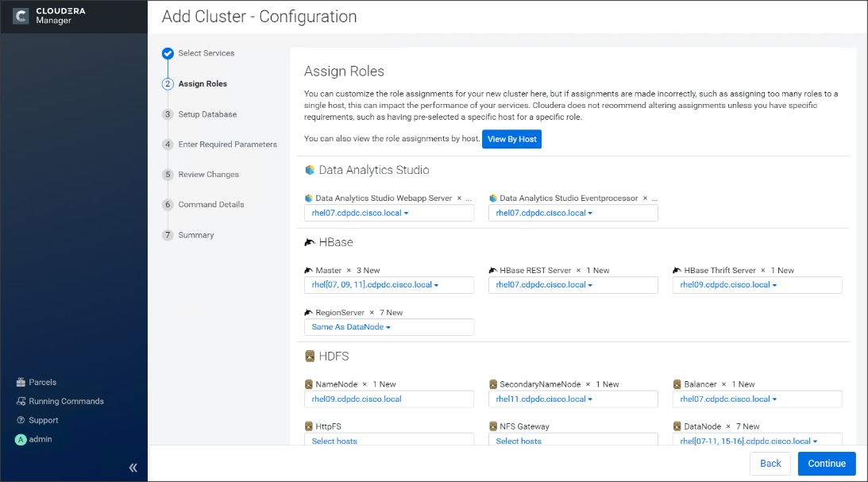The height and width of the screenshot is (482, 868).
Task: Click the completed Select Services checkmark icon
Action: tap(168, 53)
